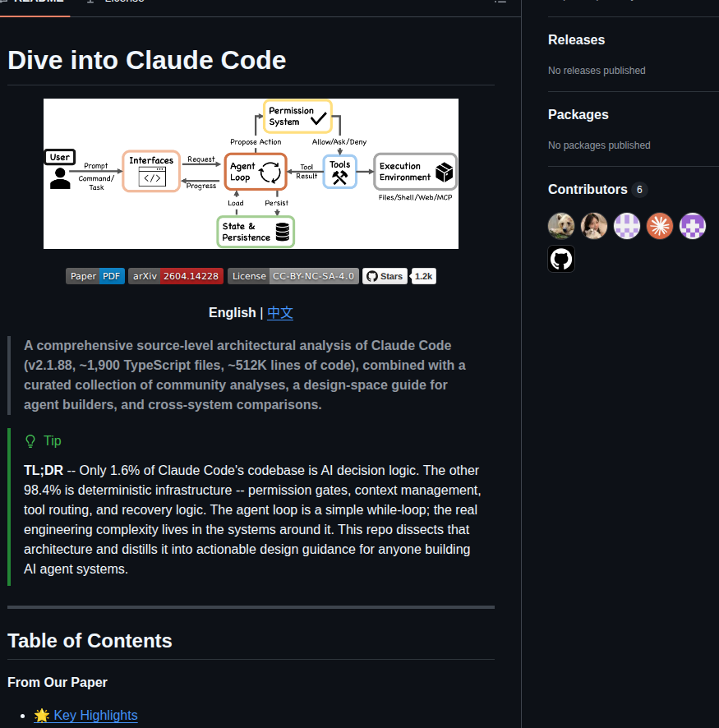This screenshot has width=719, height=728.
Task: Click the Table of Contents heading
Action: pyautogui.click(x=90, y=641)
